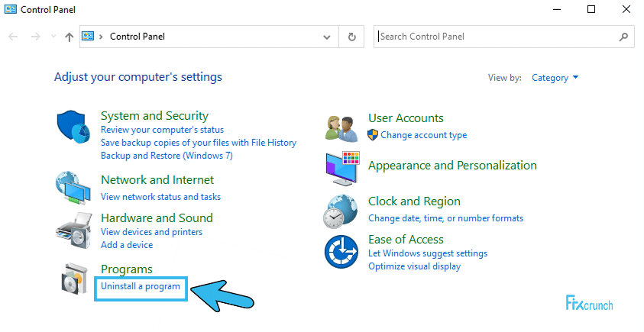This screenshot has width=644, height=332.
Task: Open Hardware and Sound category
Action: (157, 218)
